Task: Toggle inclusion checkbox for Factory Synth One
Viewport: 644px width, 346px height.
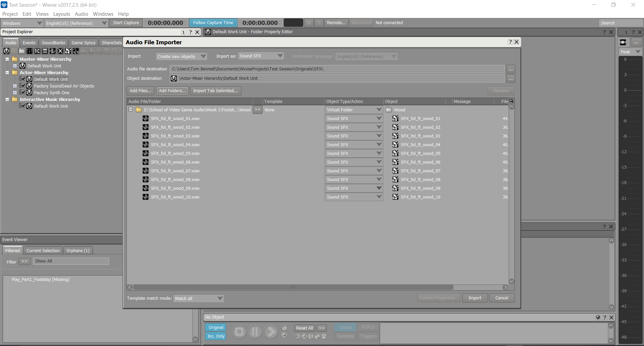Action: tap(23, 92)
